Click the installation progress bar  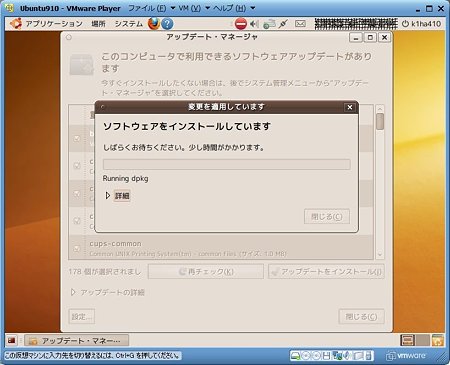click(x=226, y=164)
